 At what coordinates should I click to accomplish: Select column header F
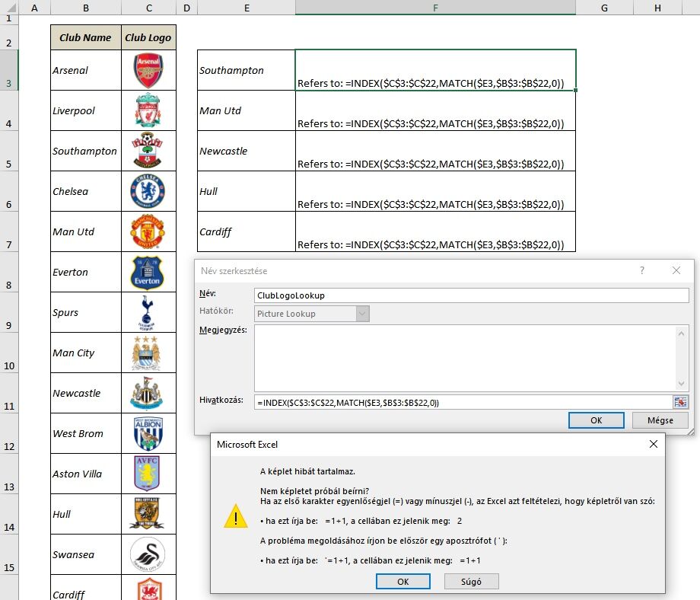(435, 8)
